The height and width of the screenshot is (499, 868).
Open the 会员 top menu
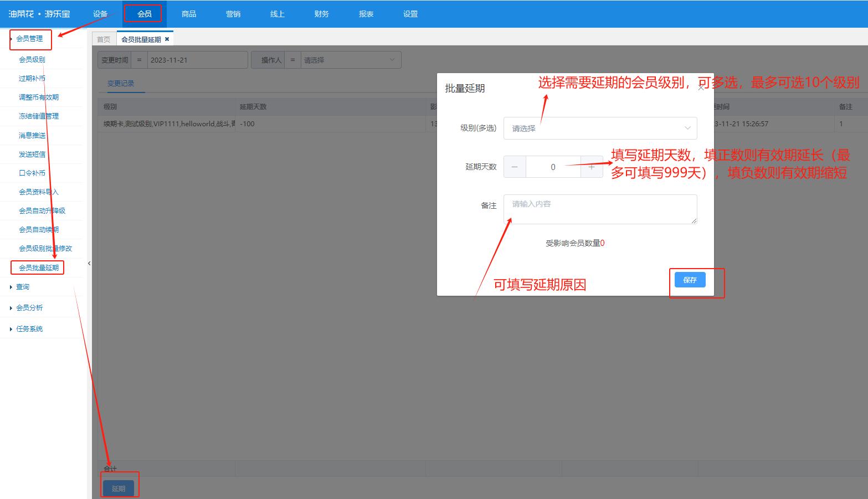point(144,14)
